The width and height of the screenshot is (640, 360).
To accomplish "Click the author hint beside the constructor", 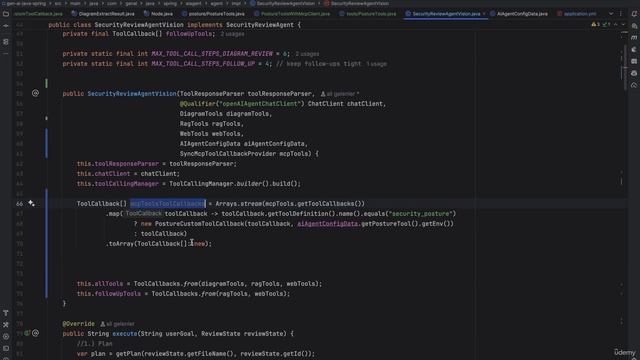I will (340, 94).
